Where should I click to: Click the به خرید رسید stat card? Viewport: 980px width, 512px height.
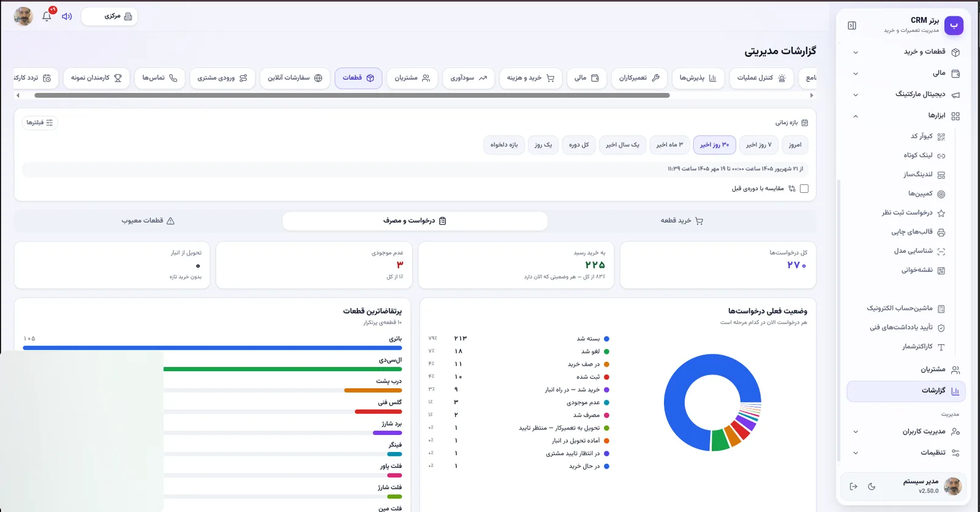tap(516, 265)
